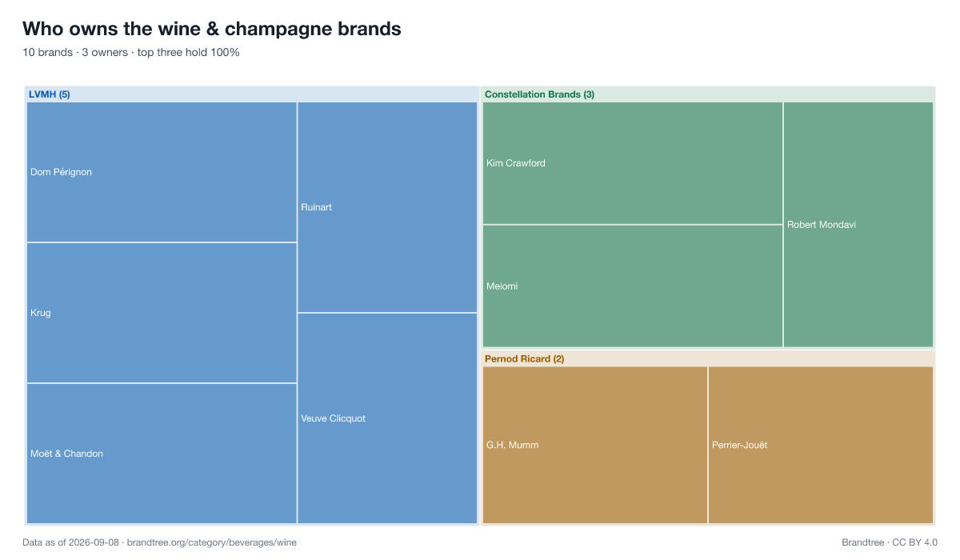
Task: Click the Robert Mondavi tile
Action: coord(858,225)
